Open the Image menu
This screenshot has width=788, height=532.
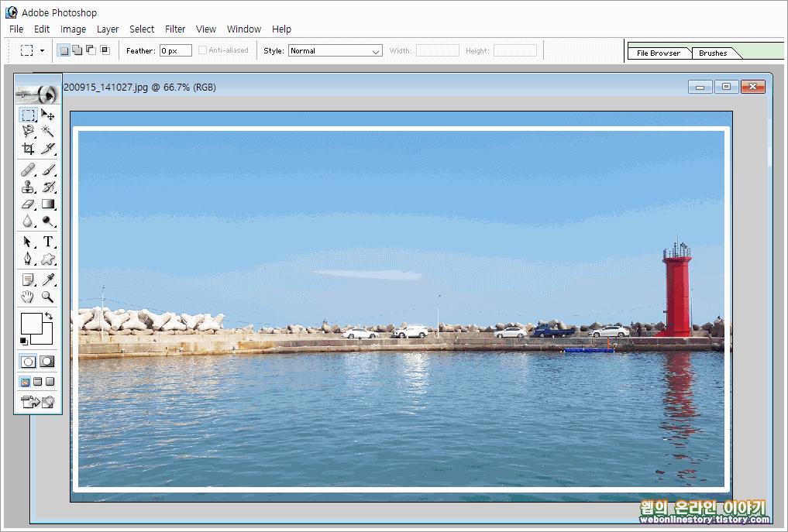[x=74, y=29]
